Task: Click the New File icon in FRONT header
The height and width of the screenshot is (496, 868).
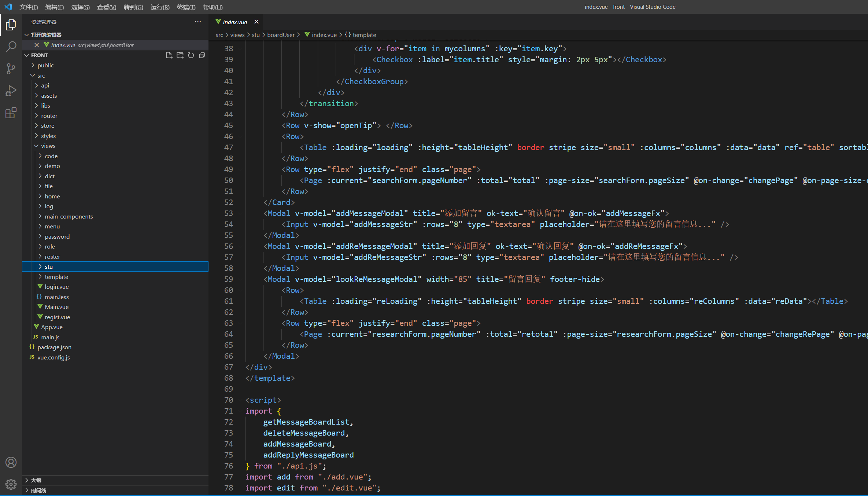Action: click(169, 55)
